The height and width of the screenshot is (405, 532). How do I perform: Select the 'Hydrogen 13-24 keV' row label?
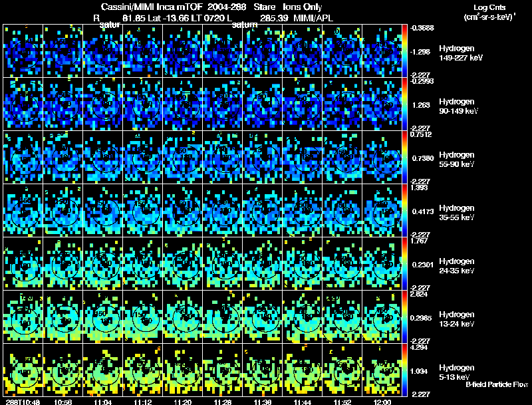click(457, 319)
